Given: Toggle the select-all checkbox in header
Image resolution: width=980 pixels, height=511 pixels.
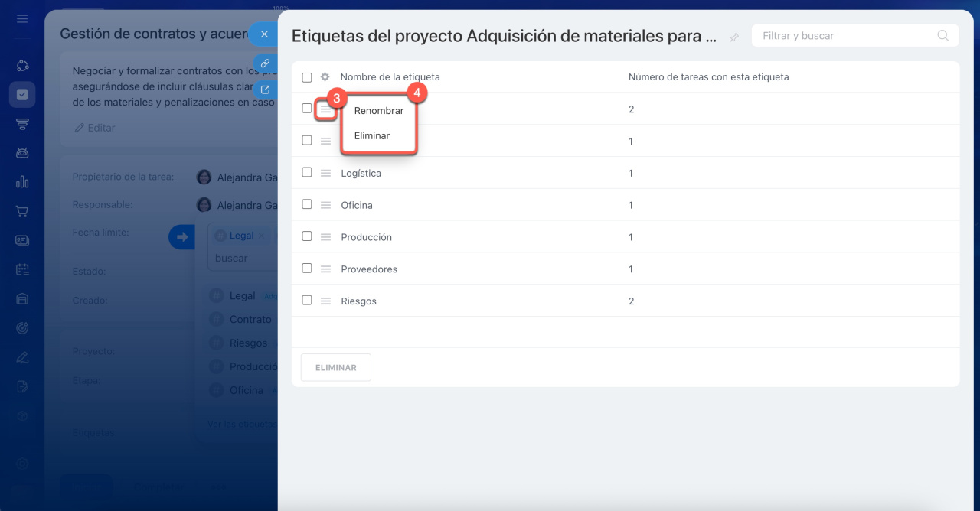Looking at the screenshot, I should point(307,77).
